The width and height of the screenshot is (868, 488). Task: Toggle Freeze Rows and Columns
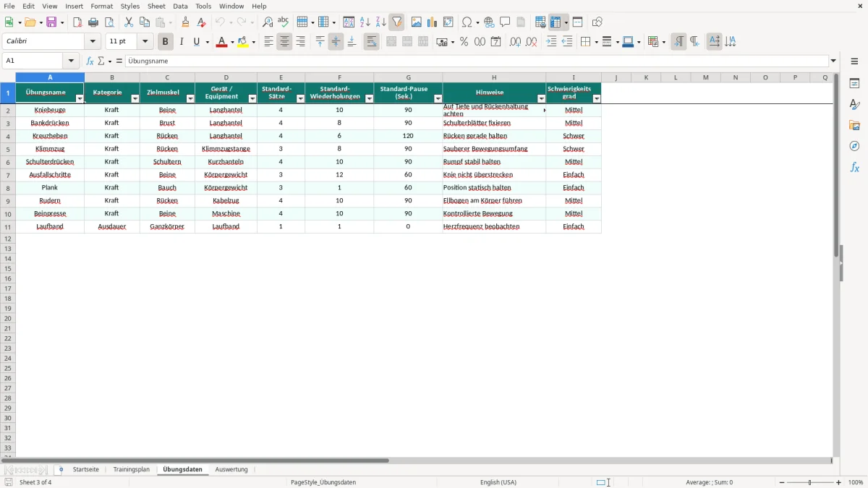(556, 22)
